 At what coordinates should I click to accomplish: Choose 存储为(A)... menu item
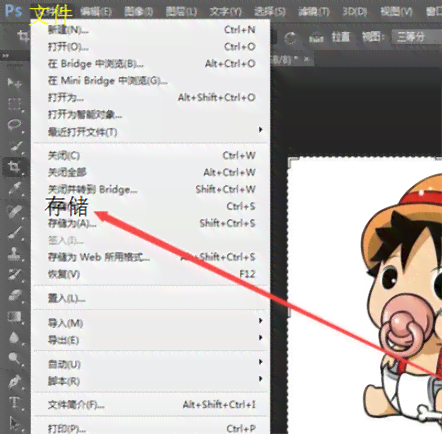pyautogui.click(x=151, y=223)
